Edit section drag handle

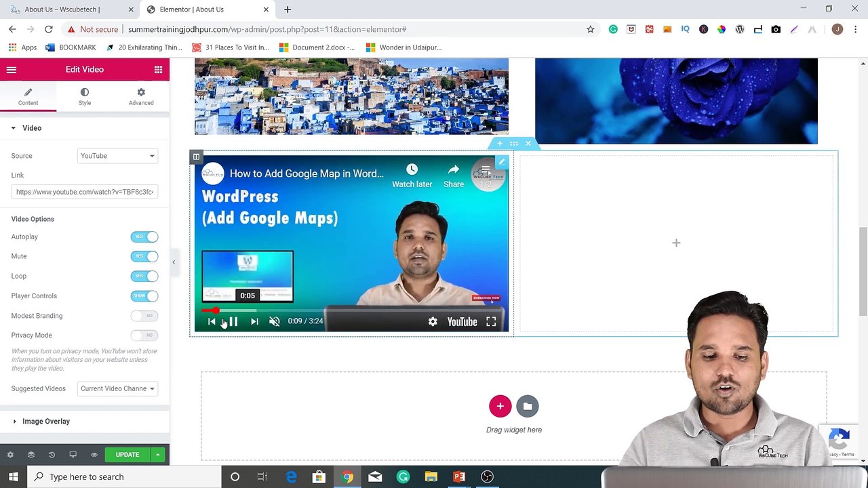coord(514,144)
